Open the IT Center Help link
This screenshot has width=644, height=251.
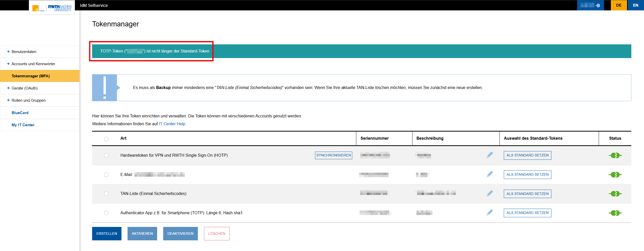(172, 124)
